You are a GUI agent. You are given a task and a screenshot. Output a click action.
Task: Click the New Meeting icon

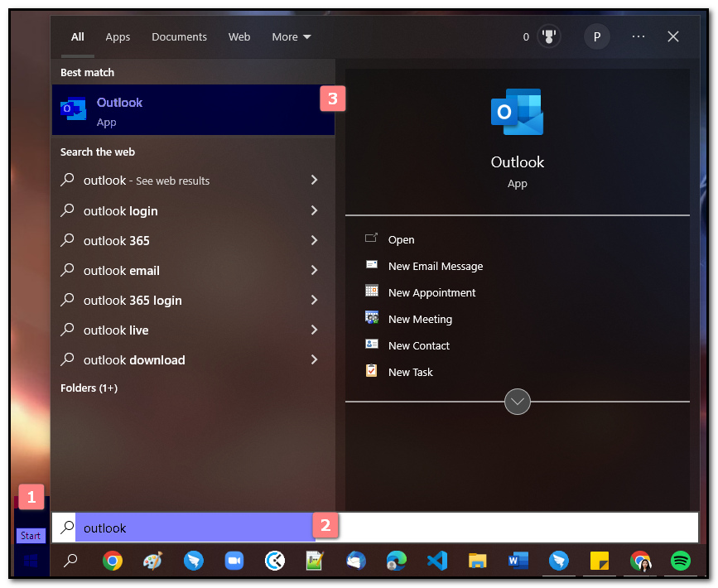[x=371, y=317]
